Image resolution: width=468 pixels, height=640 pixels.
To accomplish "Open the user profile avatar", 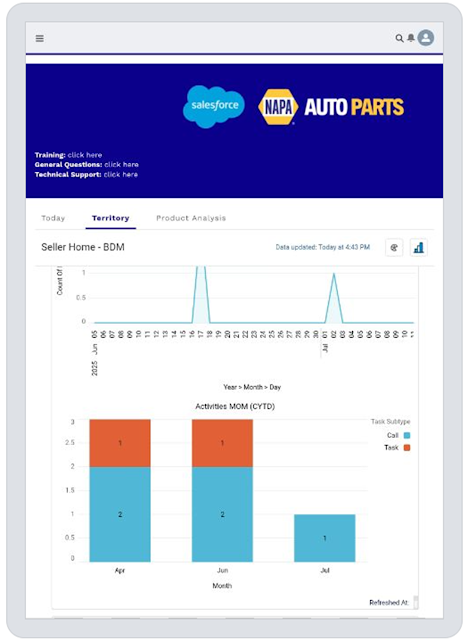I will click(x=426, y=38).
